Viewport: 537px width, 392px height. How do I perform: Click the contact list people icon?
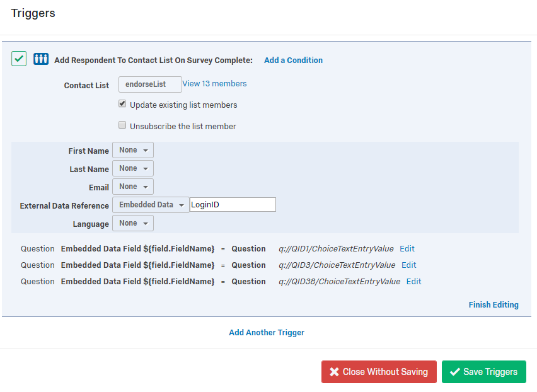41,59
